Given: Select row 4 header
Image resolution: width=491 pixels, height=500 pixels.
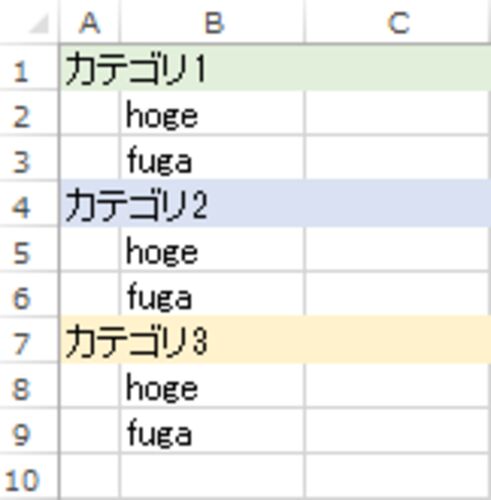Looking at the screenshot, I should [x=29, y=204].
